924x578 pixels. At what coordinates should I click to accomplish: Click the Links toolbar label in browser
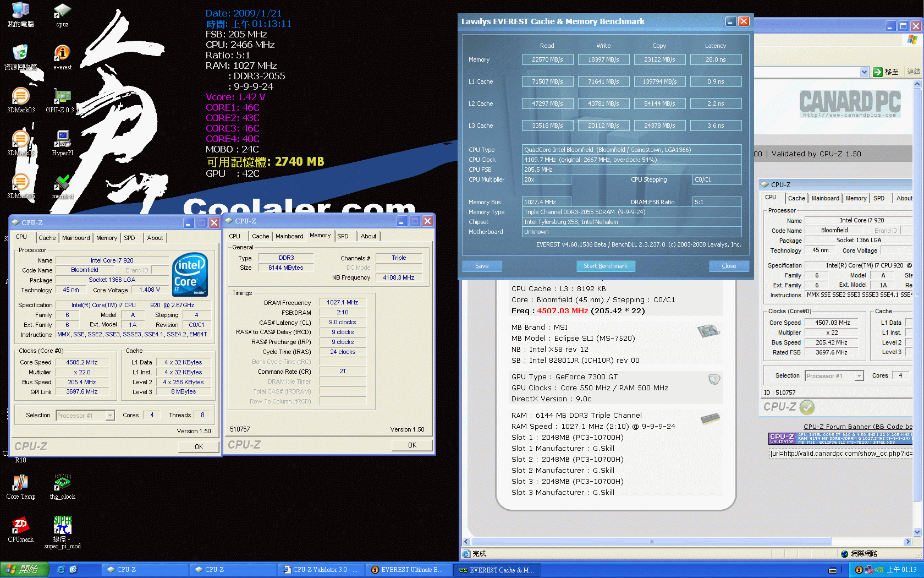click(914, 72)
